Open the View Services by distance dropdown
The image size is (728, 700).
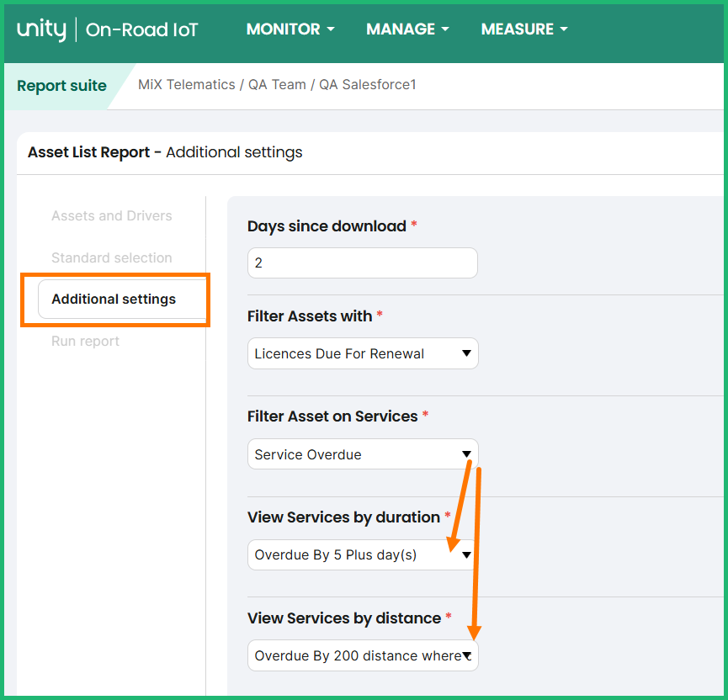point(363,655)
